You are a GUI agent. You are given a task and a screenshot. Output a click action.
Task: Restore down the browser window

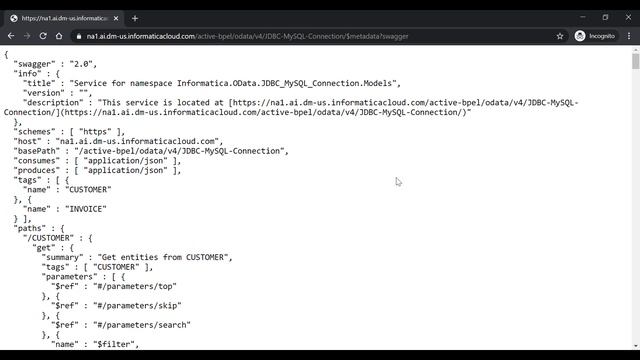pos(605,17)
